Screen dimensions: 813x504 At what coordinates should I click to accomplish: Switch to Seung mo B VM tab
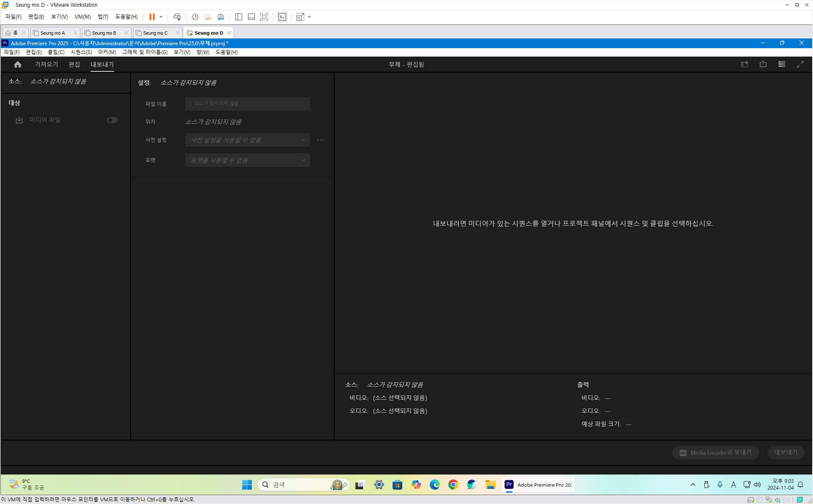(104, 33)
